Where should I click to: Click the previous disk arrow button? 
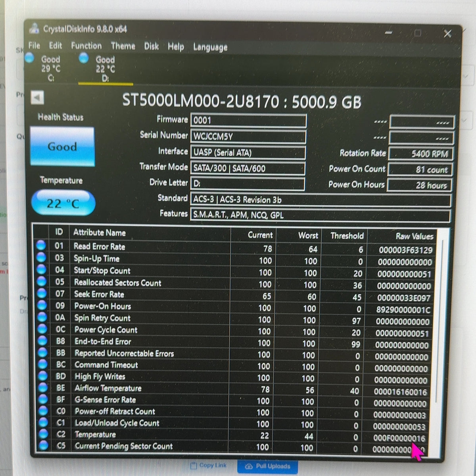tap(37, 98)
